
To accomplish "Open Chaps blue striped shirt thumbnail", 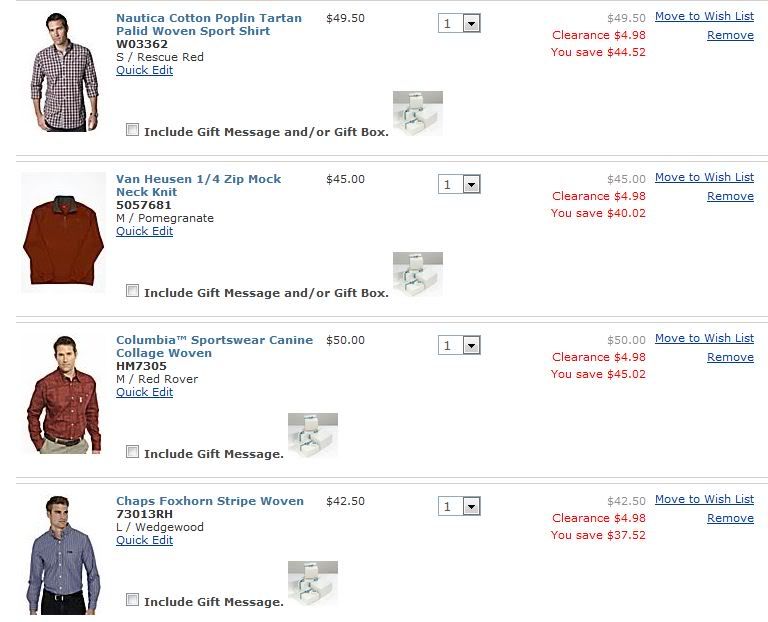I will [x=63, y=555].
